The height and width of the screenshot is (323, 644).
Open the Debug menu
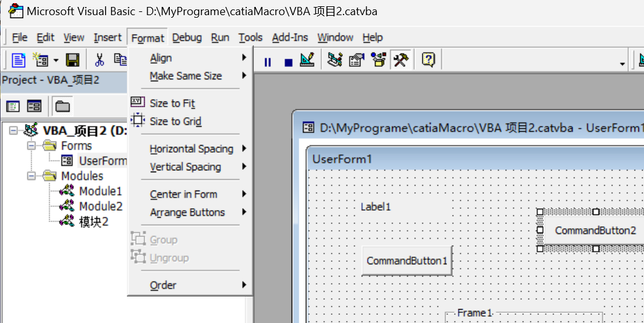click(187, 37)
